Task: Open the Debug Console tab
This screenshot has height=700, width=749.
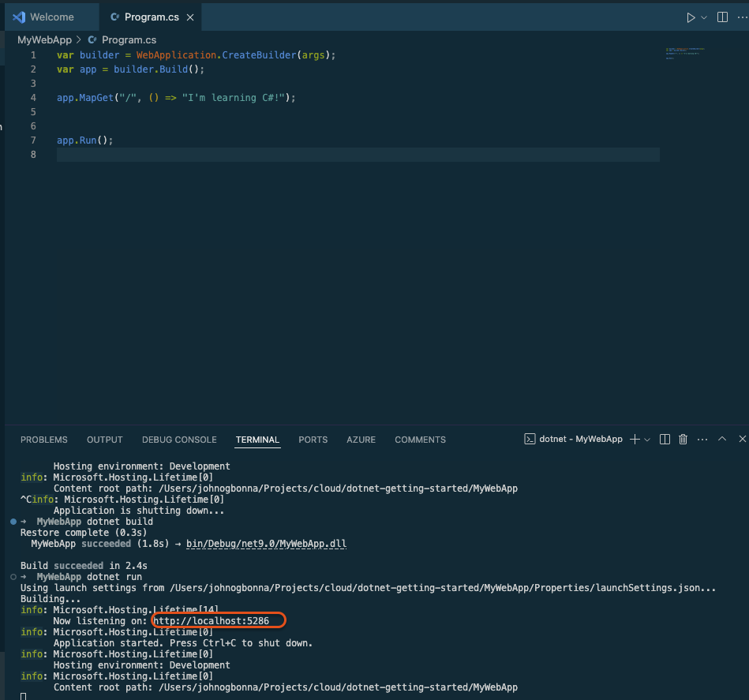Action: click(x=179, y=440)
